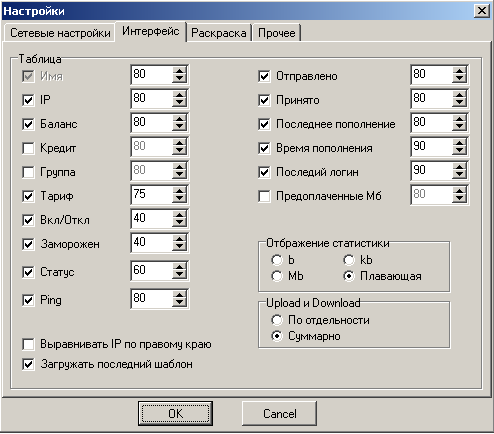Click the Статус width field showing 60
Image resolution: width=494 pixels, height=434 pixels.
(152, 271)
